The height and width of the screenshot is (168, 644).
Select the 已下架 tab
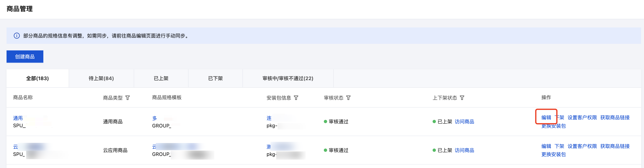coord(215,78)
